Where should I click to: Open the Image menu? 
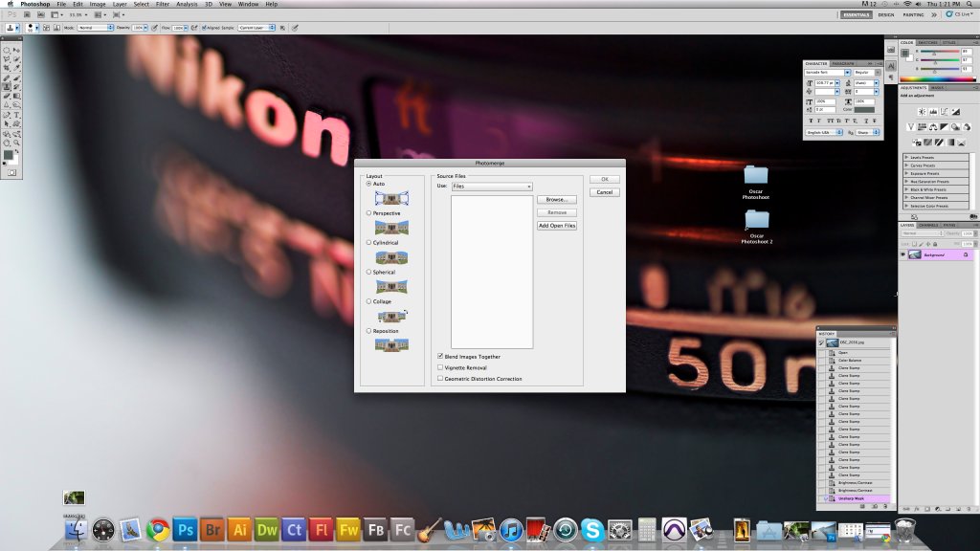coord(98,4)
